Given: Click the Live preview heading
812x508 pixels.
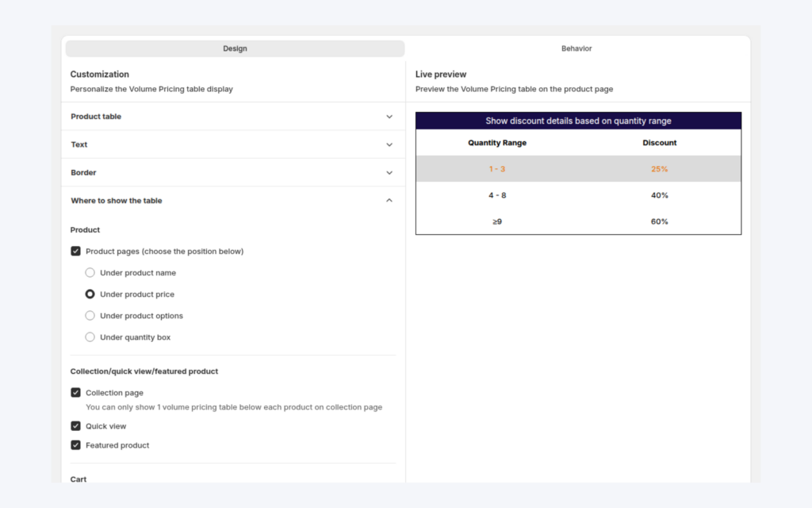Looking at the screenshot, I should pos(441,74).
